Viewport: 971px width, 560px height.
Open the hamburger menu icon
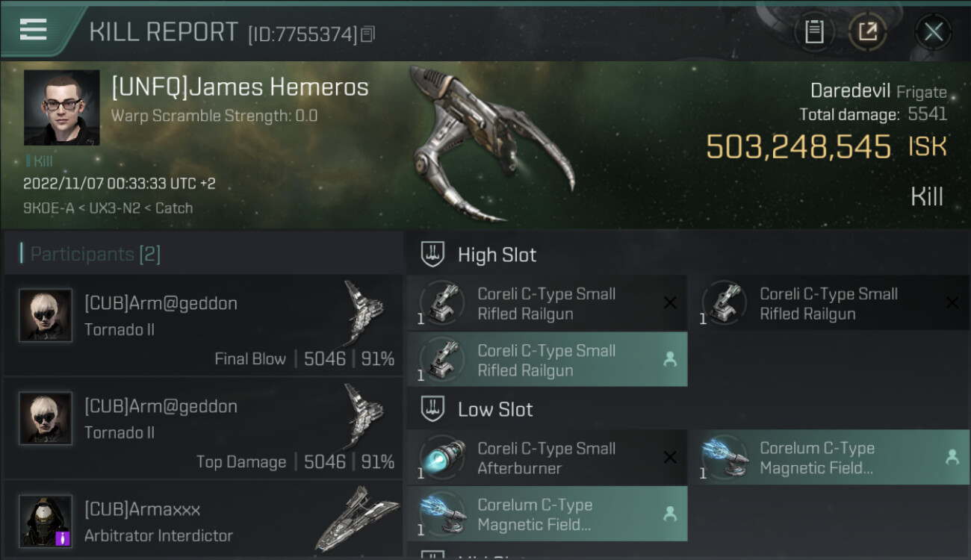34,30
